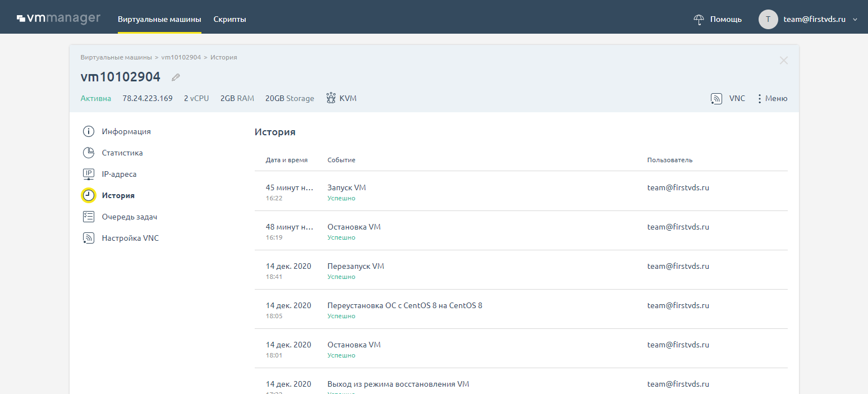Click the Активна status label
Image resolution: width=868 pixels, height=394 pixels.
coord(96,98)
